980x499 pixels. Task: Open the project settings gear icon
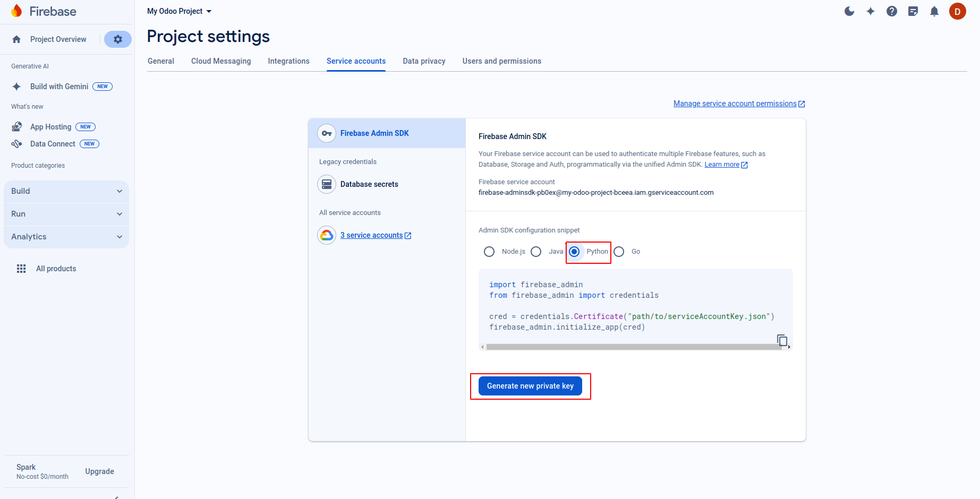(118, 39)
